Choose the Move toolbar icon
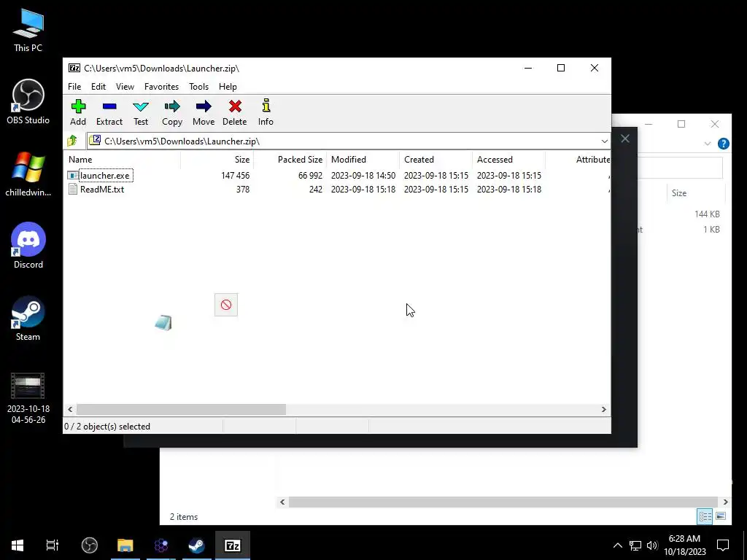The image size is (747, 560). point(204,112)
